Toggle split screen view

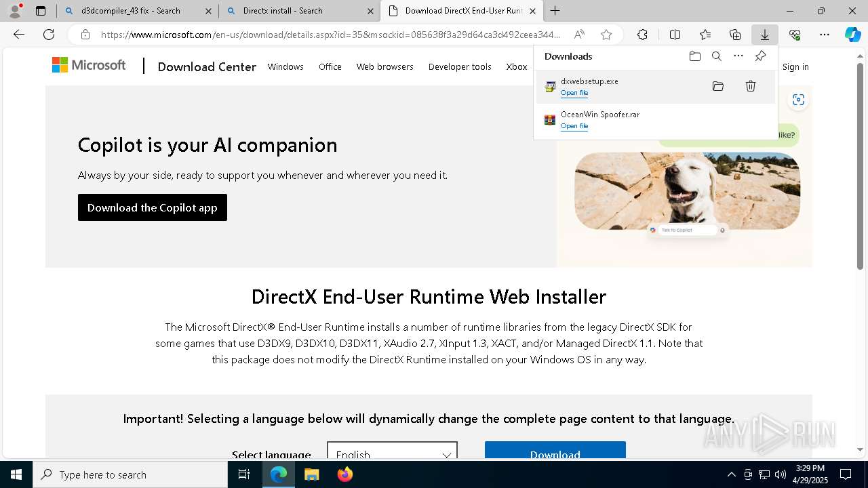675,35
